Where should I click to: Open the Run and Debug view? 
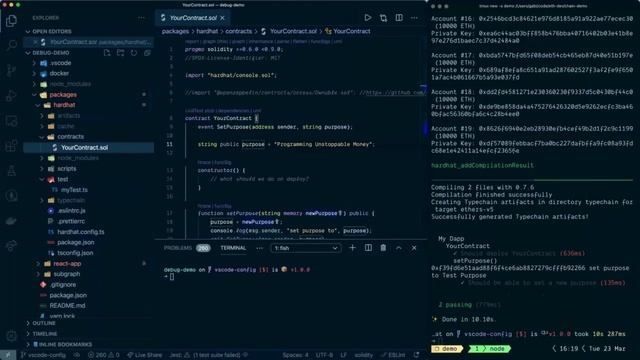click(x=11, y=96)
